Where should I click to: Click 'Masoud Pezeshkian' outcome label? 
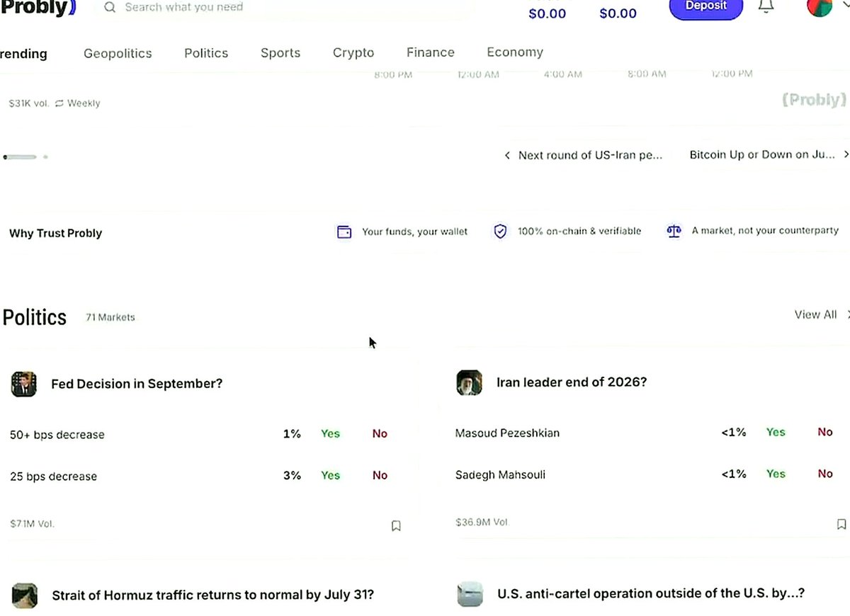click(x=507, y=433)
